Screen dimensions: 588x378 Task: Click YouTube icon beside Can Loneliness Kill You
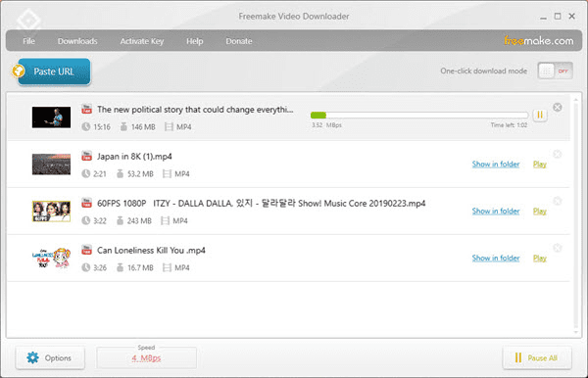(x=86, y=250)
